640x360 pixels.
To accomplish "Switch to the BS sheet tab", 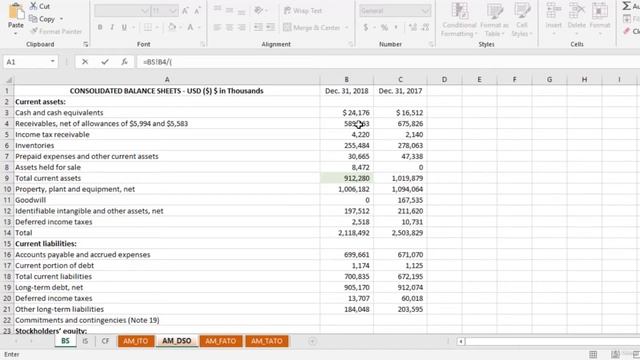I will pyautogui.click(x=65, y=341).
